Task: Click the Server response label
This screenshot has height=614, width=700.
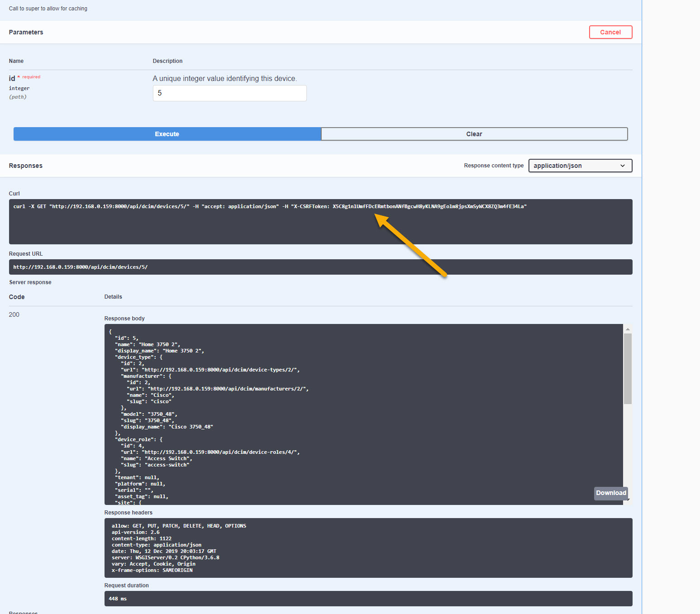Action: click(x=30, y=282)
